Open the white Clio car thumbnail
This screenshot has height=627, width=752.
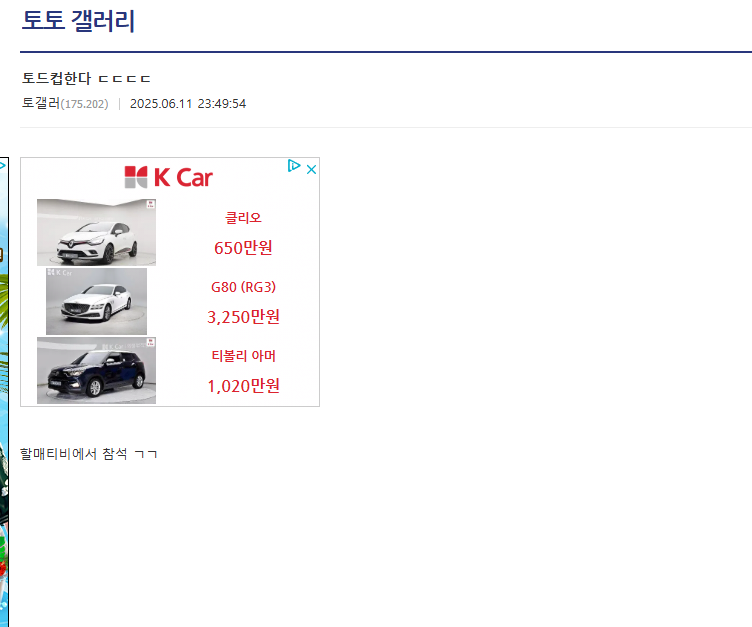96,232
